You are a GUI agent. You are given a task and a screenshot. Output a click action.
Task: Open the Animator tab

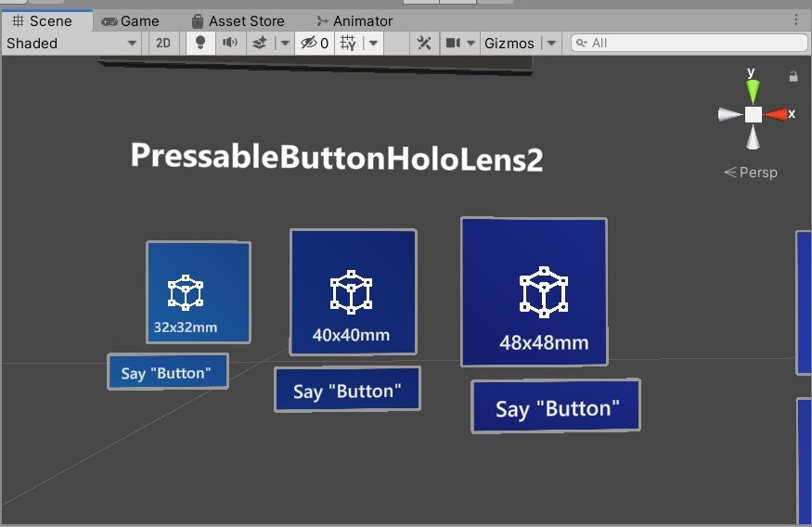[354, 21]
